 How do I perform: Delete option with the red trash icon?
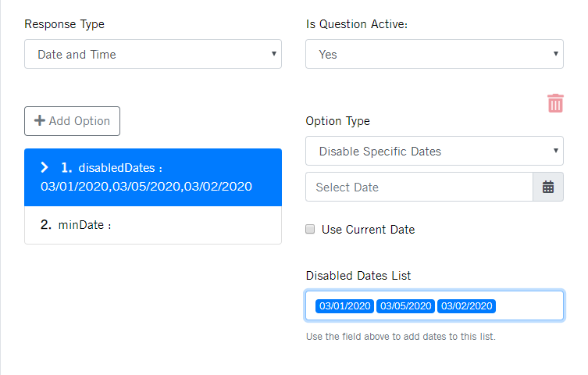coord(555,103)
